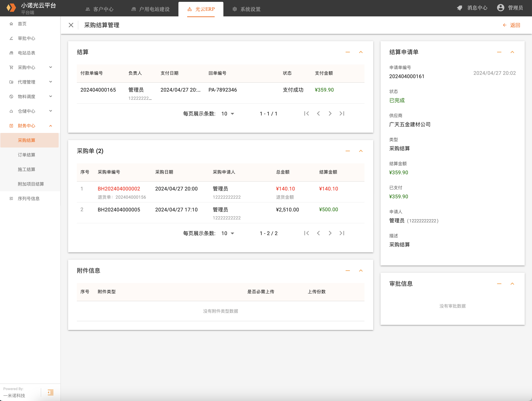
Task: Click the ¥2,510.00 total amount
Action: [287, 210]
